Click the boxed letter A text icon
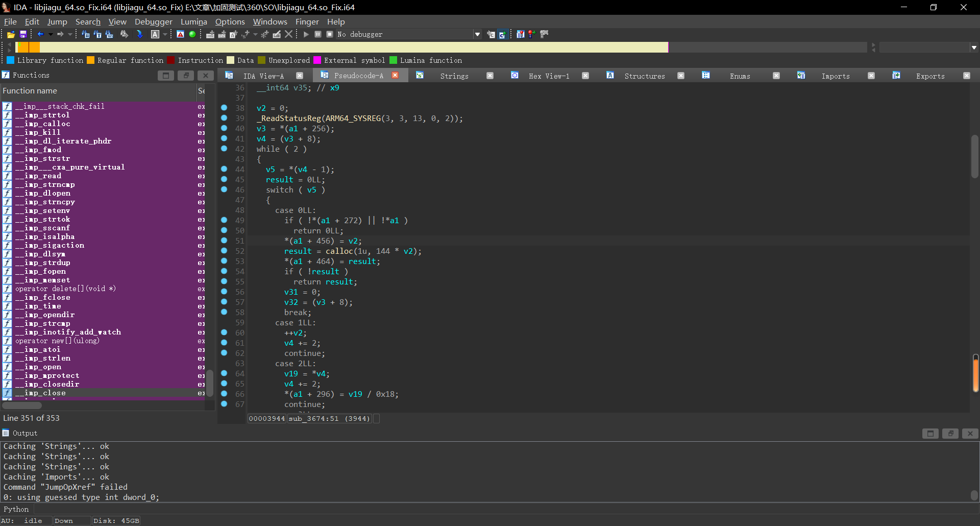980x526 pixels. [155, 34]
